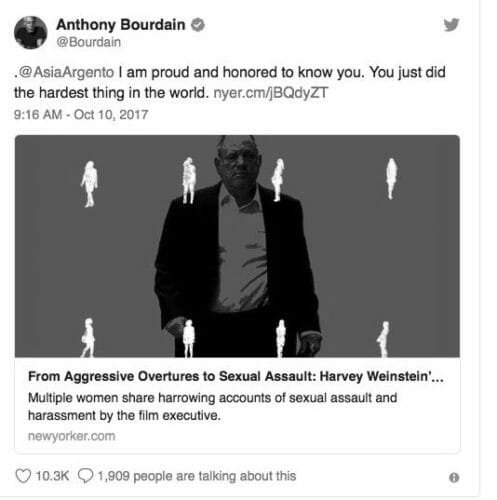The height and width of the screenshot is (500, 497).
Task: Open the @Bourdain handle link
Action: (x=88, y=42)
